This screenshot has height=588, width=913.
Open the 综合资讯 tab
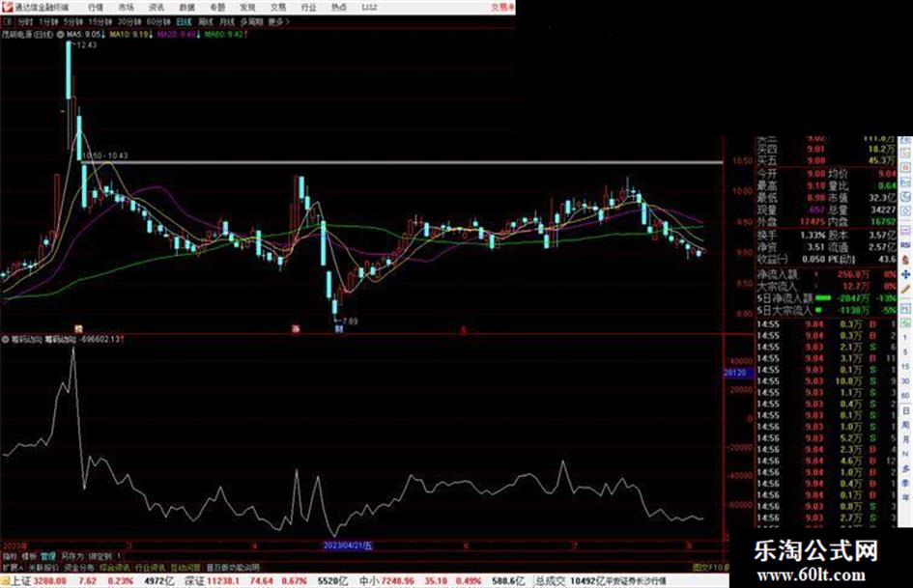115,567
